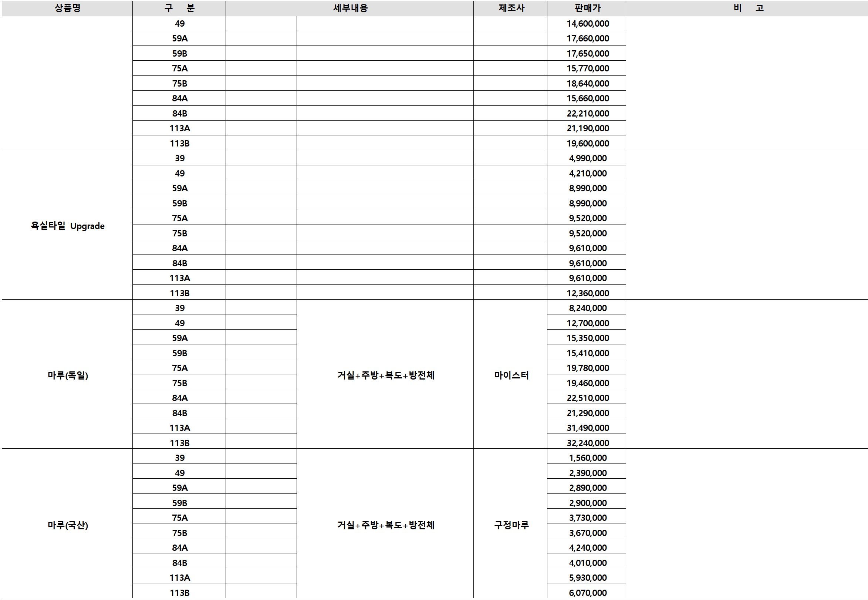Viewport: 868px width, 600px height.
Task: Select the 마루(국산) product cell
Action: coord(67,525)
